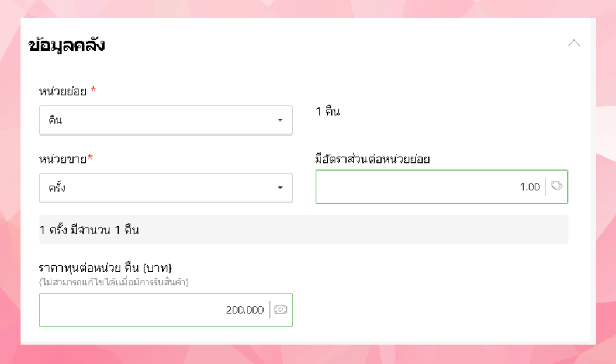Click the red asterisk next to หน่วยย่อย
The height and width of the screenshot is (364, 616).
coord(94,91)
